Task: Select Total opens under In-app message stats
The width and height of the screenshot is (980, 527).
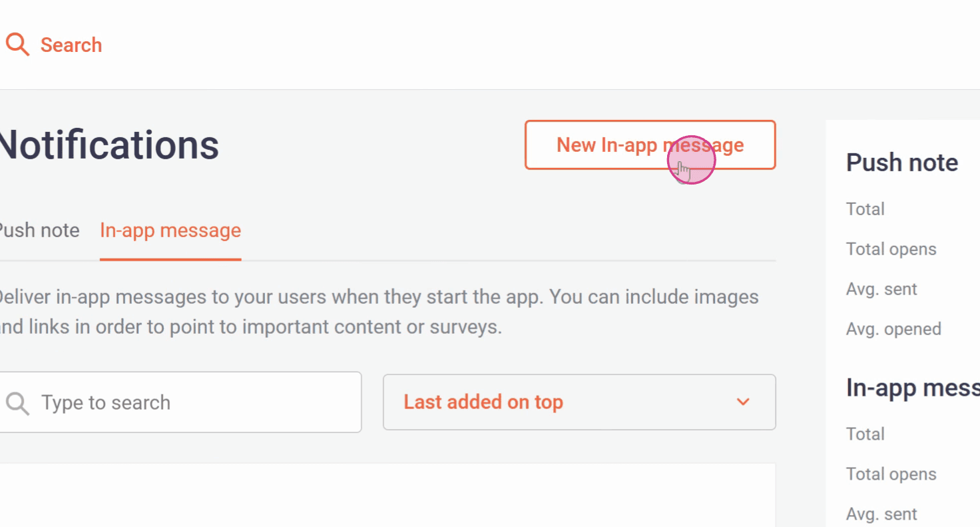Action: 891,474
